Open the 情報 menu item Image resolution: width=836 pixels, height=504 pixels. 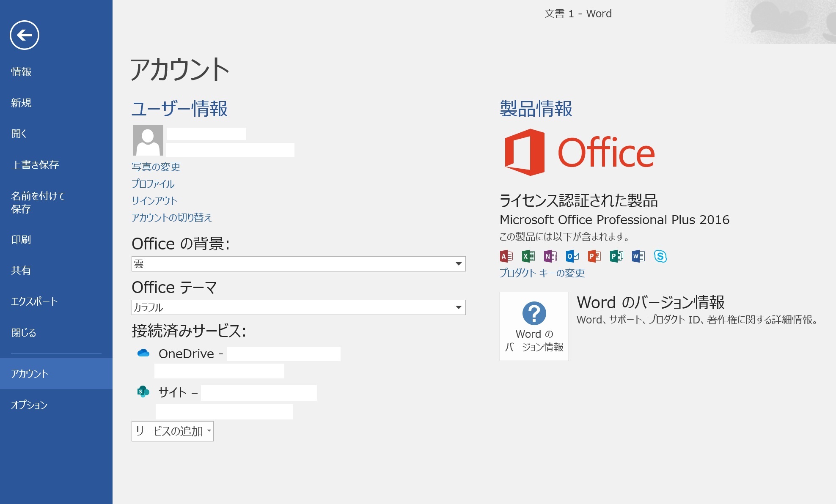pos(21,72)
